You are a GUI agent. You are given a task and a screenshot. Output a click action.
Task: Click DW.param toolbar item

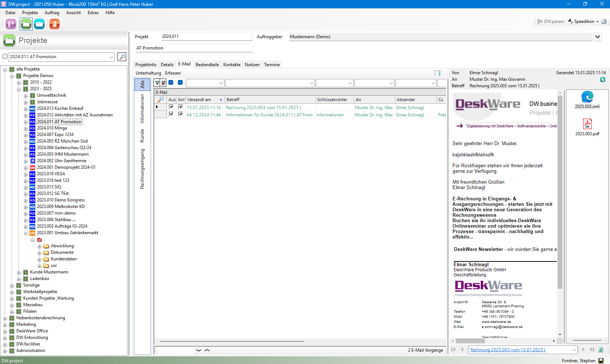pos(551,21)
